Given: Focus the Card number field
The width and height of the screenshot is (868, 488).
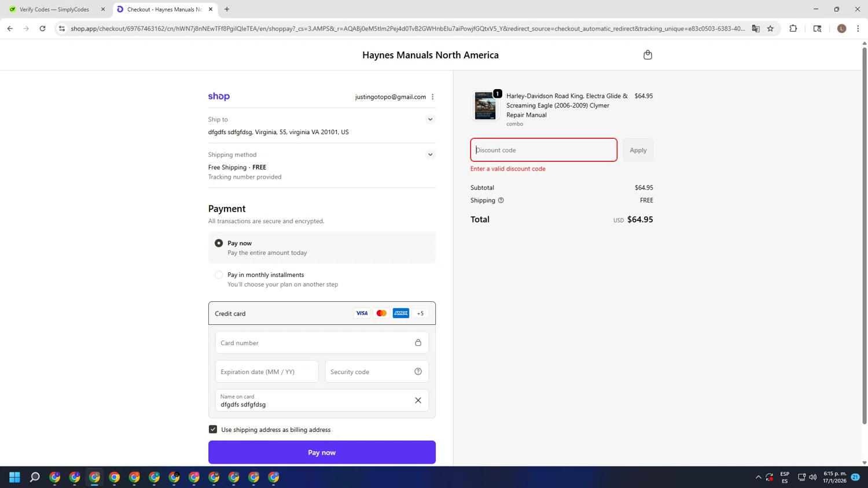Looking at the screenshot, I should [x=322, y=343].
